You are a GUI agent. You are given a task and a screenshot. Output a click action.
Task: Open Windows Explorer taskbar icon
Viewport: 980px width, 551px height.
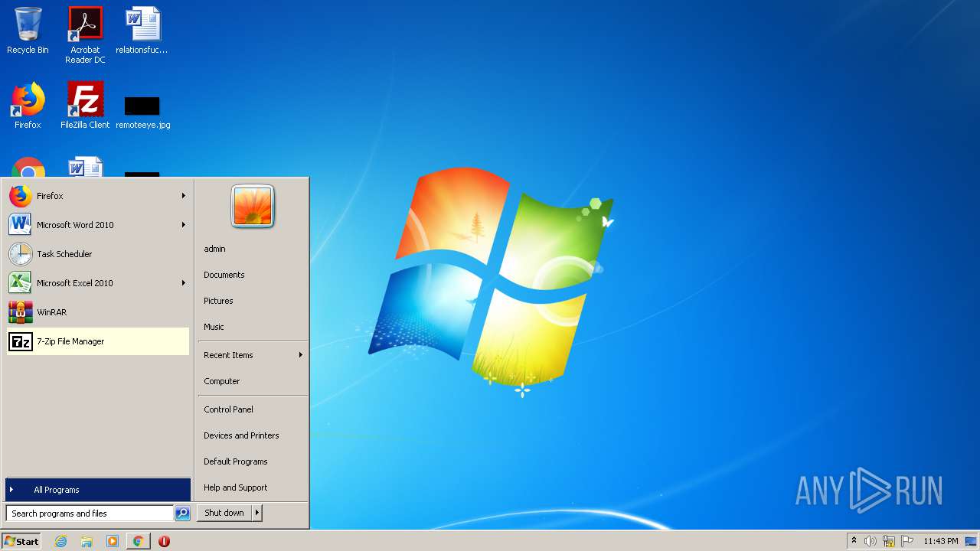87,541
